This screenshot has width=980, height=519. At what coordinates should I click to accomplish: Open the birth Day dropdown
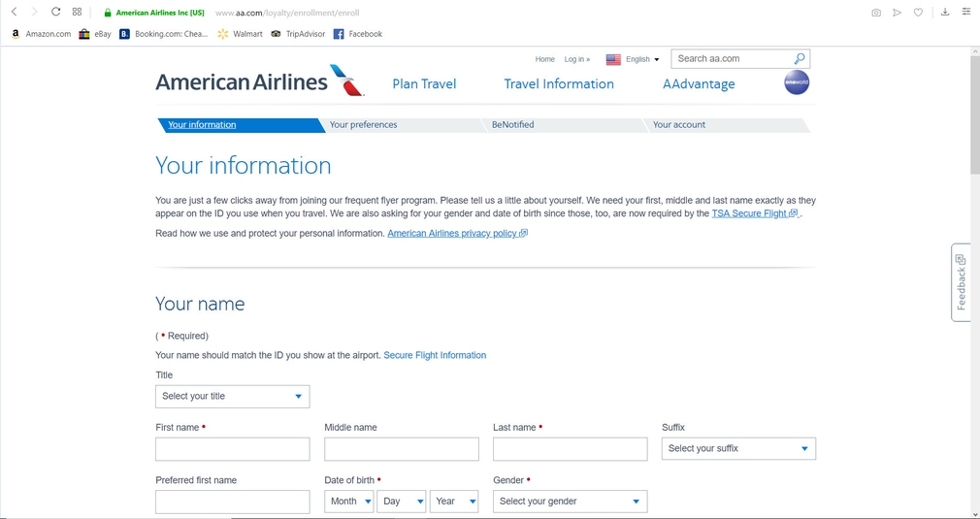point(402,502)
